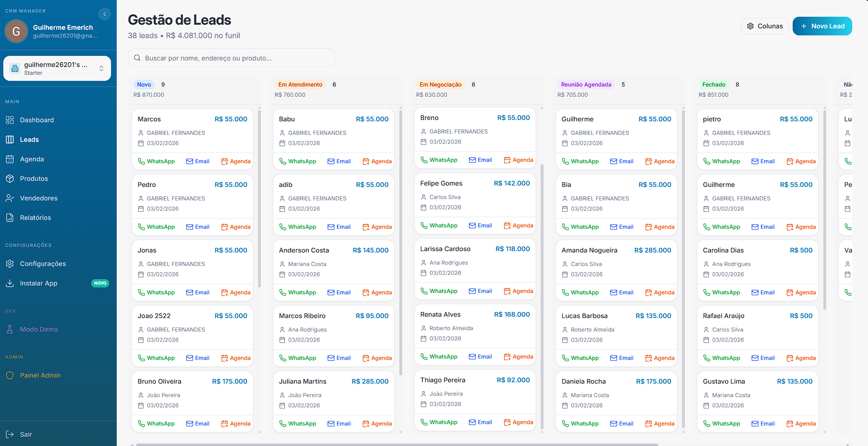The height and width of the screenshot is (446, 868).
Task: Open the Juliana Martins lead card
Action: [333, 402]
